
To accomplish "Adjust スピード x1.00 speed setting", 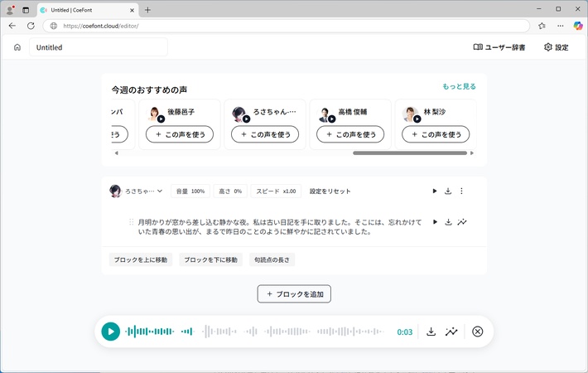I will point(276,191).
